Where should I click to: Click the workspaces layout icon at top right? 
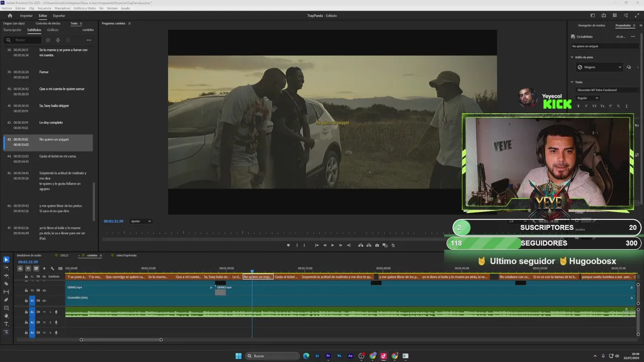tap(593, 16)
